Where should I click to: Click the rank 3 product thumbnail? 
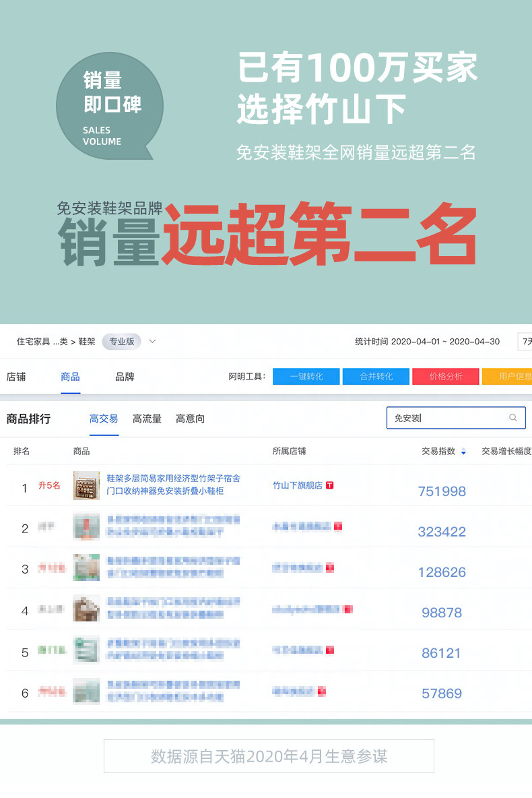point(86,567)
